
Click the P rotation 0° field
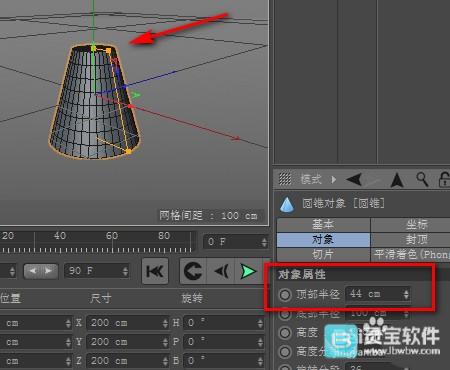tap(224, 342)
